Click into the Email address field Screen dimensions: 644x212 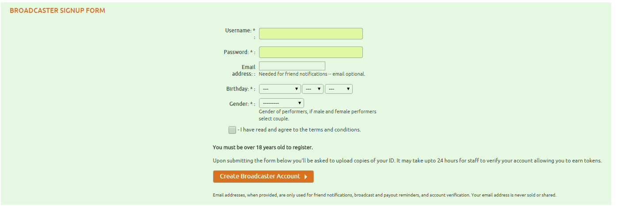point(292,66)
